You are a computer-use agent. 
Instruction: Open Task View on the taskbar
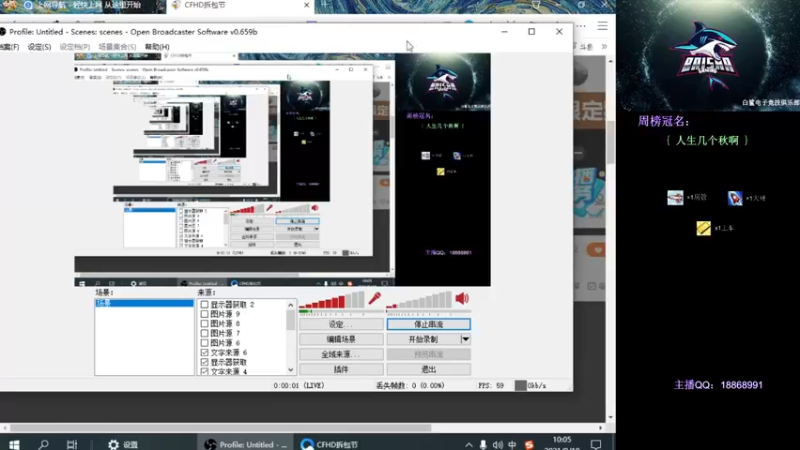(x=72, y=444)
